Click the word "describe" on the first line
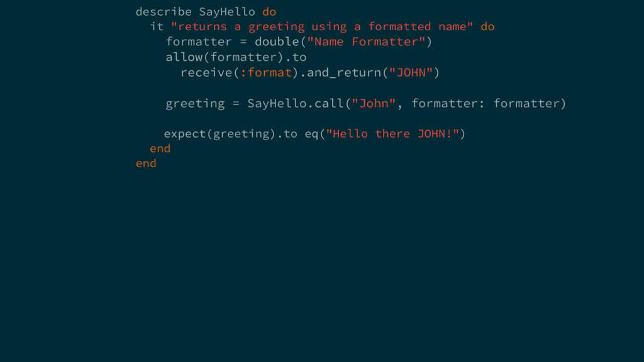The image size is (644, 362). coord(164,12)
